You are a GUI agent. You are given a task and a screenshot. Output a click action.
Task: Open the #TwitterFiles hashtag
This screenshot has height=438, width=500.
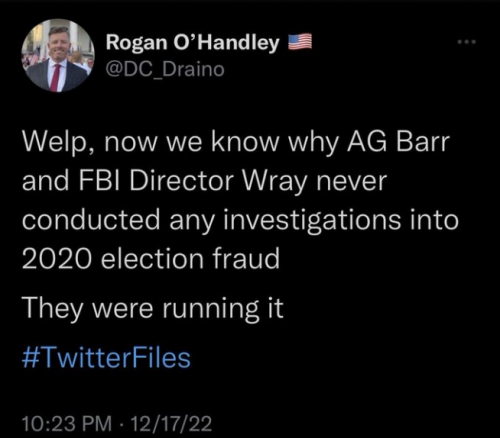pyautogui.click(x=106, y=358)
